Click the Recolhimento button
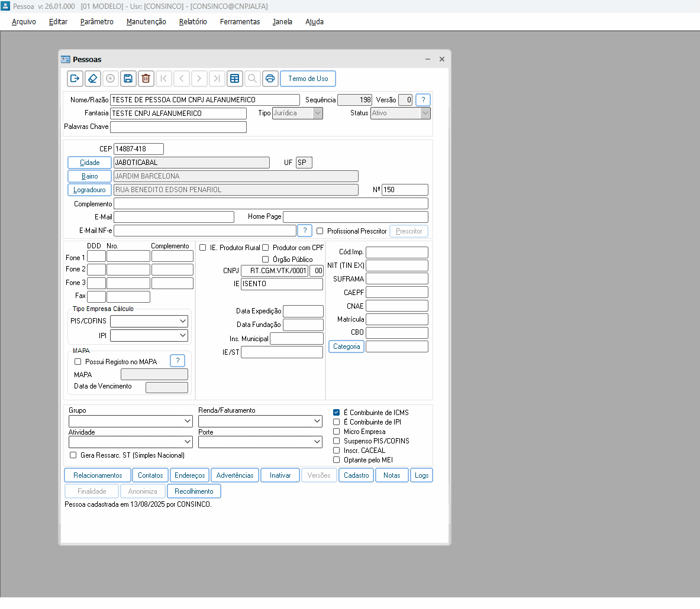 [193, 491]
